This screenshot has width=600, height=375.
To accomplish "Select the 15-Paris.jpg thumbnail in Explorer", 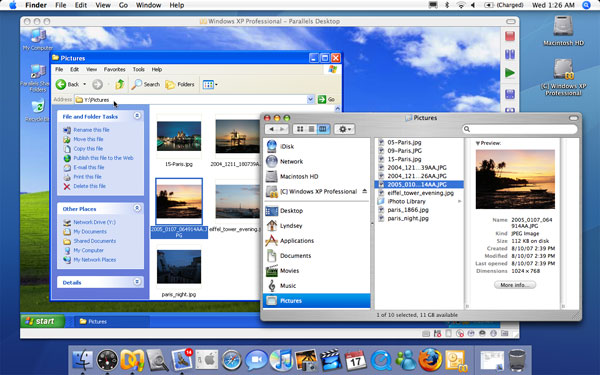I will click(x=179, y=137).
